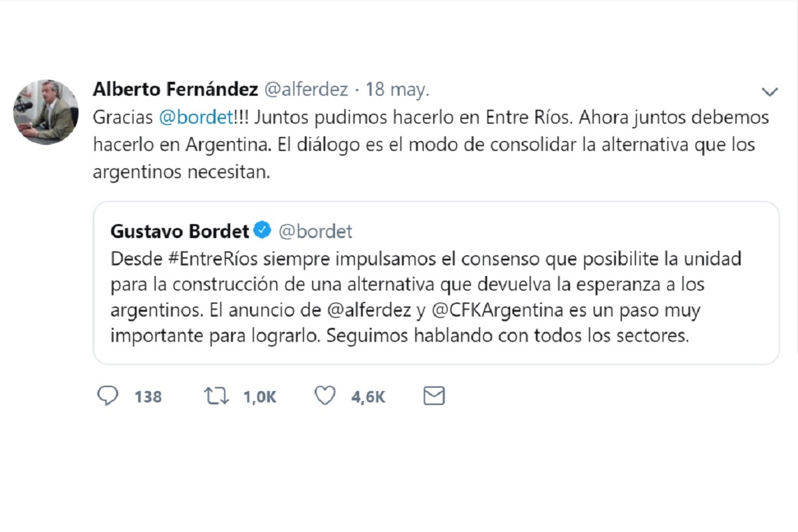The width and height of the screenshot is (798, 532).
Task: Click the blue @bordet mention in the tweet text
Action: (196, 118)
